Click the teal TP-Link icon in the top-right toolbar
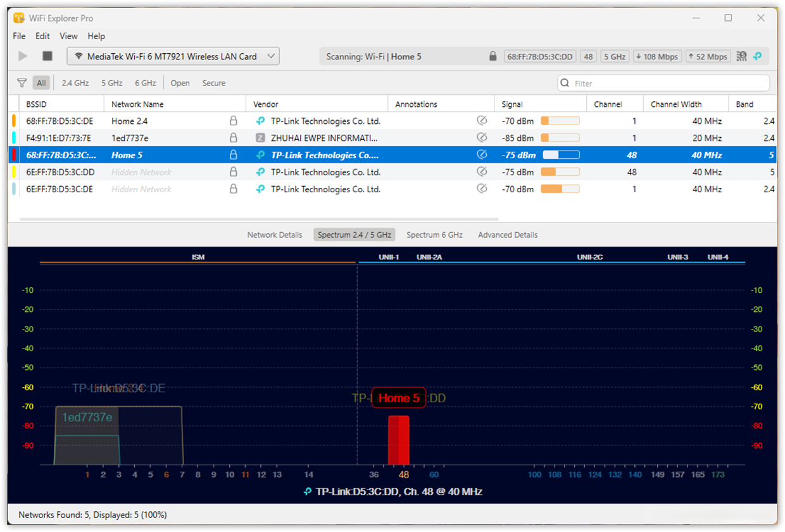Screen dimensions: 785x532 click(x=757, y=56)
